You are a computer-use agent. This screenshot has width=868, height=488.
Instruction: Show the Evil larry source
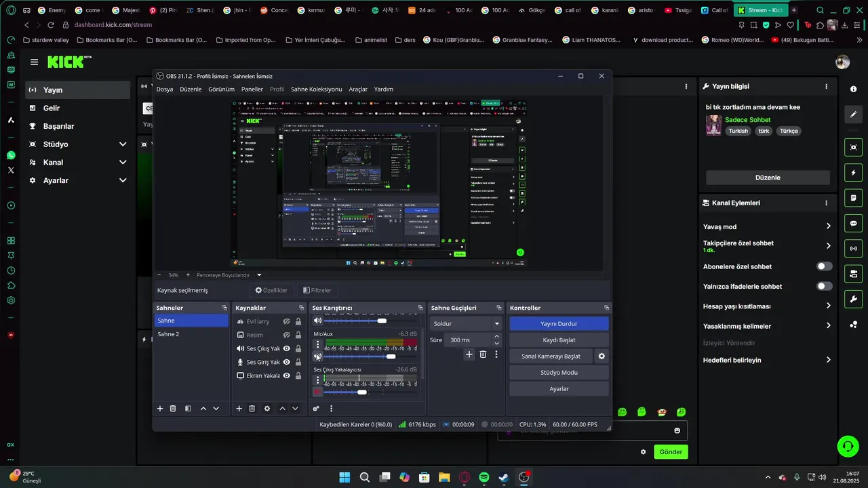(x=286, y=321)
